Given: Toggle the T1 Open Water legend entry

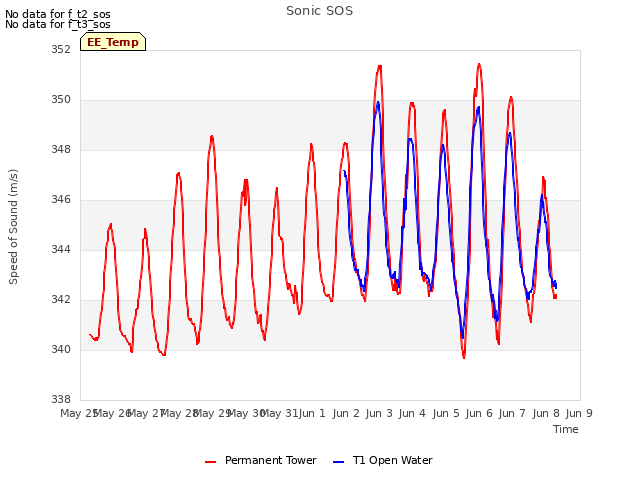Looking at the screenshot, I should [x=383, y=460].
